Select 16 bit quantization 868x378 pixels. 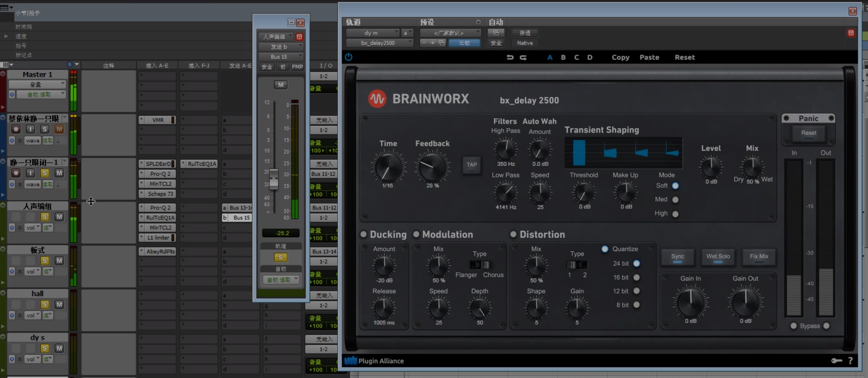(x=636, y=277)
